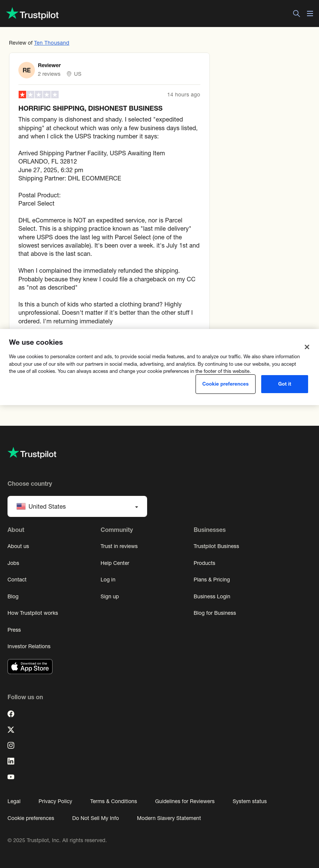The image size is (319, 868).
Task: Open Trustpilot's Facebook page icon
Action: [x=11, y=714]
